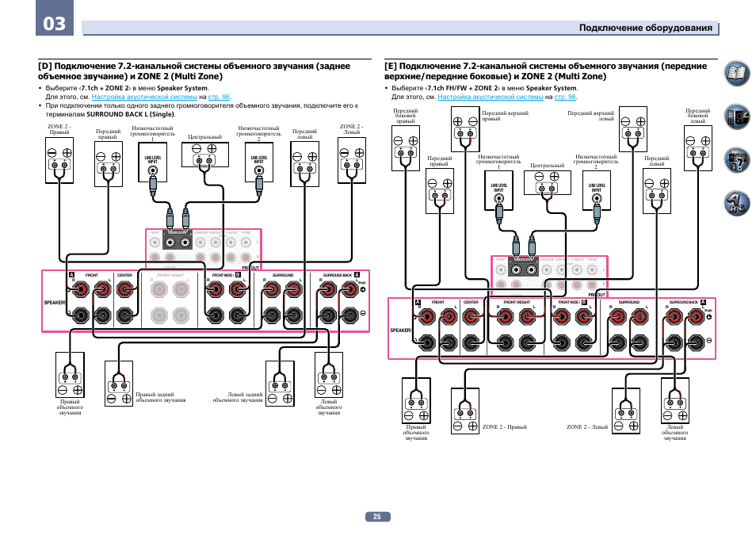Select the section [D] heading text
The width and height of the screenshot is (756, 535).
[194, 71]
